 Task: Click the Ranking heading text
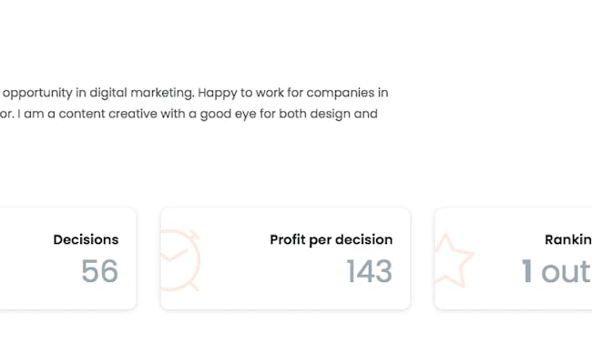click(567, 240)
